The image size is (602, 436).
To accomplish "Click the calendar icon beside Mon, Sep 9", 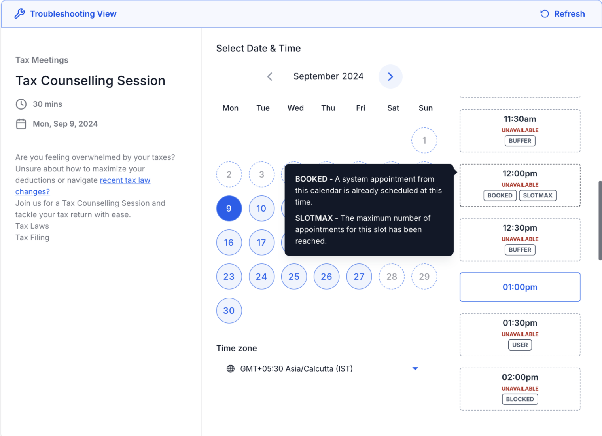I will (x=21, y=124).
